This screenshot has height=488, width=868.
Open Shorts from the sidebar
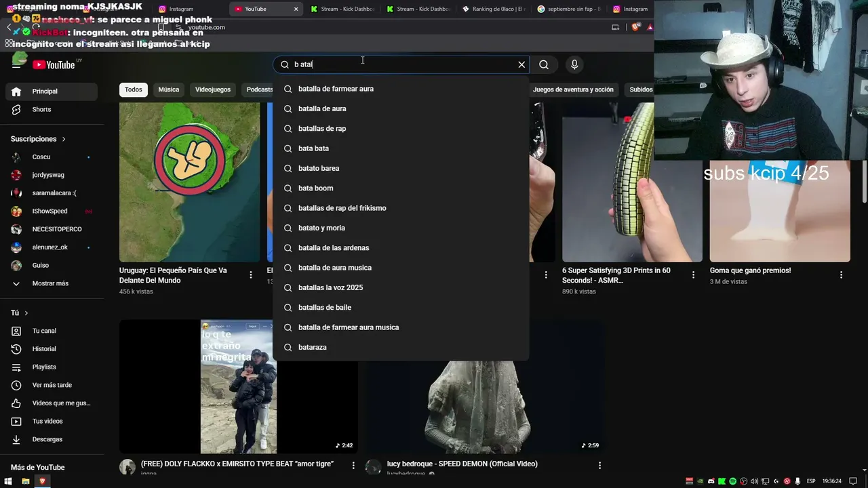pos(51,110)
